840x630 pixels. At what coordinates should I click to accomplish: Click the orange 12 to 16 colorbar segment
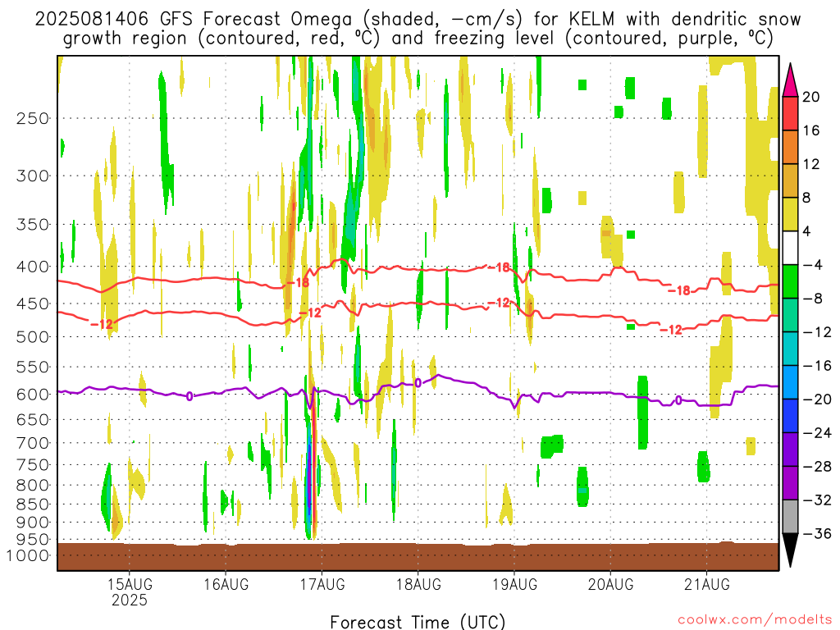click(x=790, y=148)
